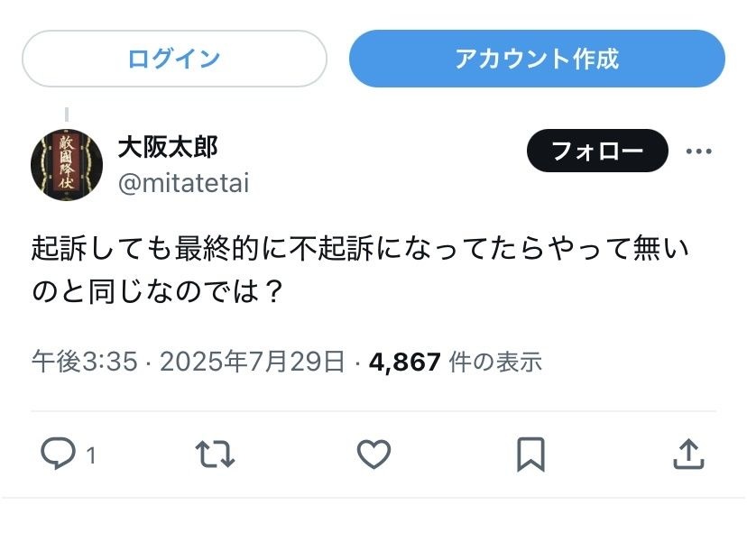Follow 大阪太郎 with the フォロー button

(x=597, y=151)
